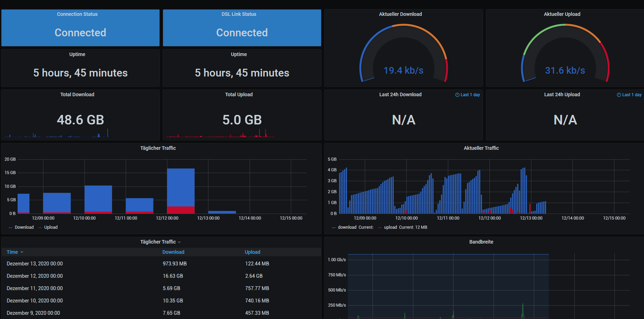Click the 'Last 1 day' link on Last 24h Upload
The width and height of the screenshot is (644, 319).
coord(632,95)
